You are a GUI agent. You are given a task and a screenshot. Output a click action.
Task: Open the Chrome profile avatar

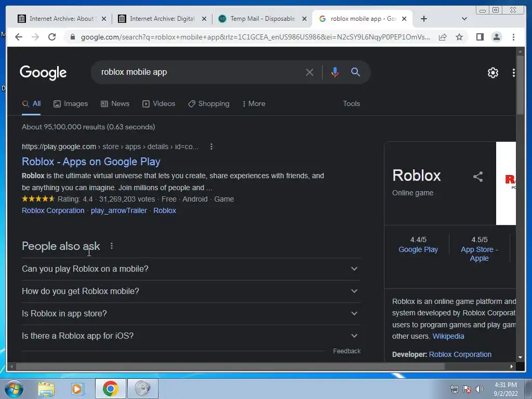coord(496,37)
